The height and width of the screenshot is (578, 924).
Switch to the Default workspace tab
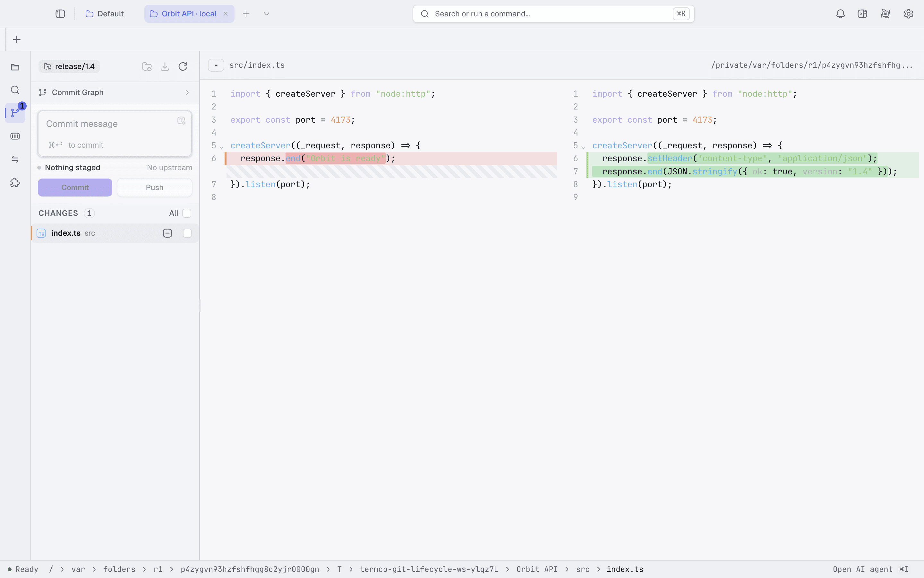point(105,14)
